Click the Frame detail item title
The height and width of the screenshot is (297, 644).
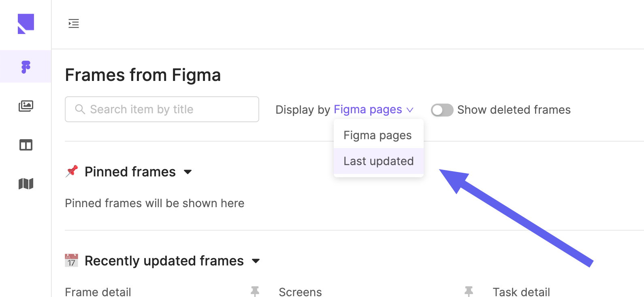(x=98, y=292)
